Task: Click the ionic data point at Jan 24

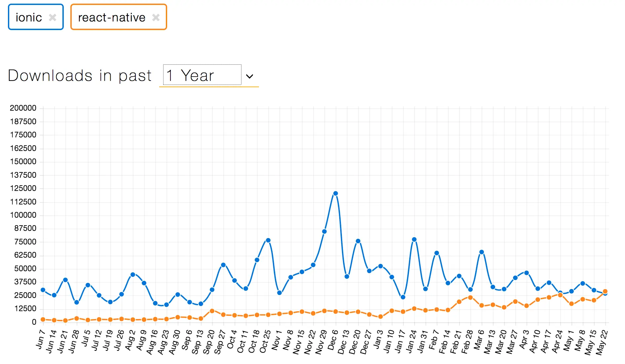Action: tap(414, 239)
